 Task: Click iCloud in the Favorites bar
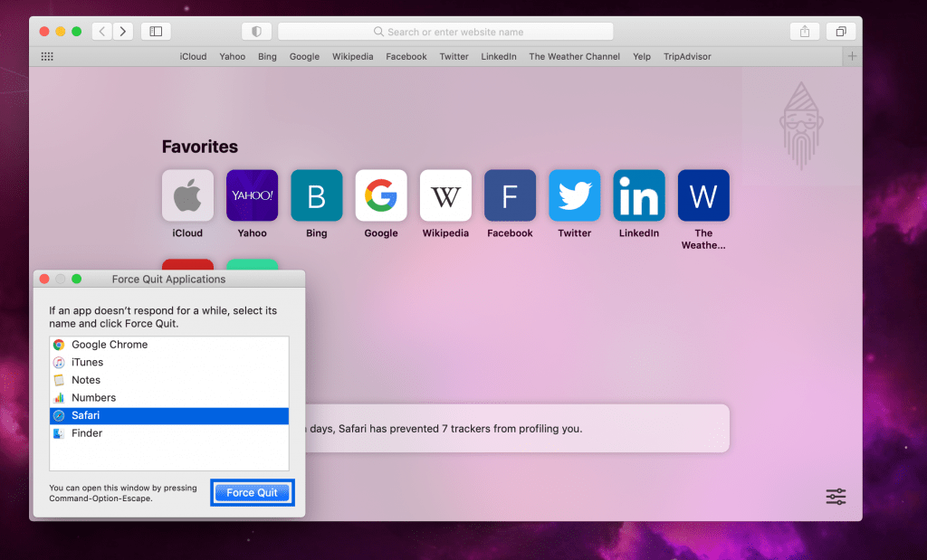(x=194, y=57)
